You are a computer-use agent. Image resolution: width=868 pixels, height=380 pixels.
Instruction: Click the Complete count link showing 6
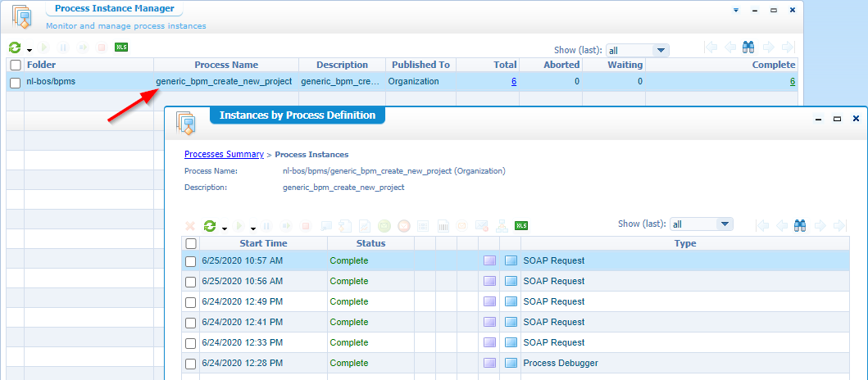[x=792, y=82]
